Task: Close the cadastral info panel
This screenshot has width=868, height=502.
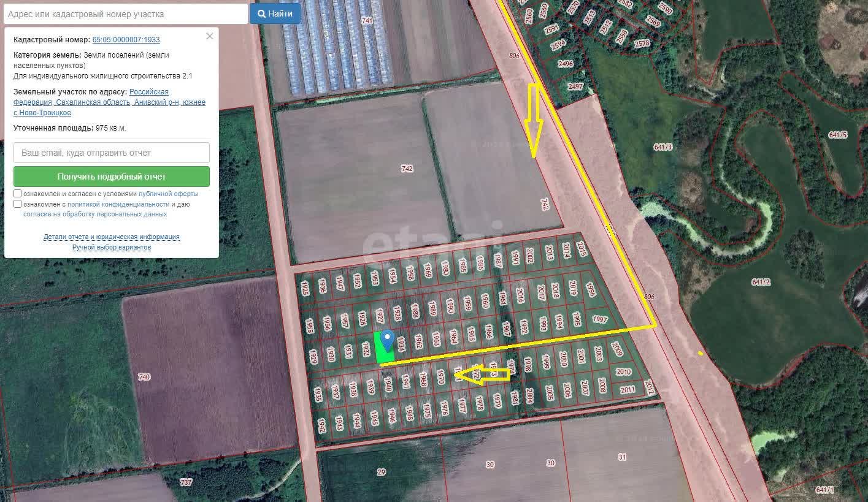Action: click(x=209, y=36)
